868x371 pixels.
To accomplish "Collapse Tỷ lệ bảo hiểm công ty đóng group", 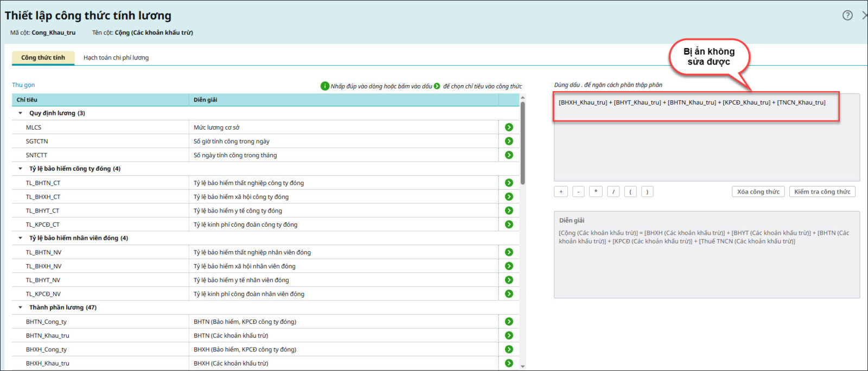I will click(21, 169).
